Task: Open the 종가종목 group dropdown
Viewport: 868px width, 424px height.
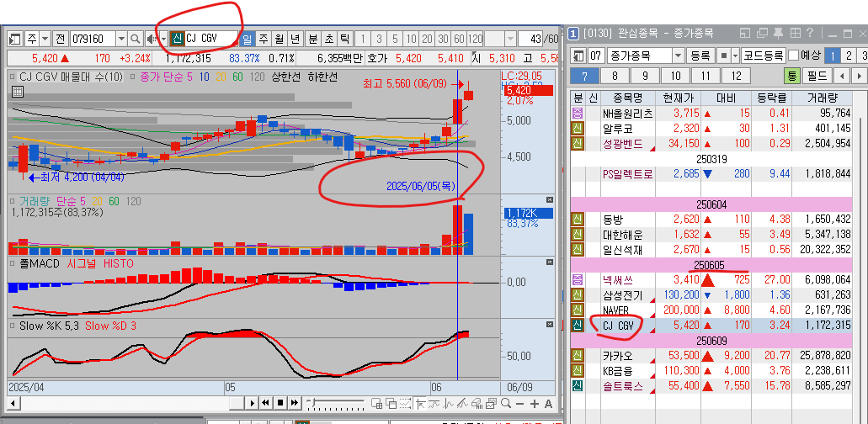Action: click(679, 56)
